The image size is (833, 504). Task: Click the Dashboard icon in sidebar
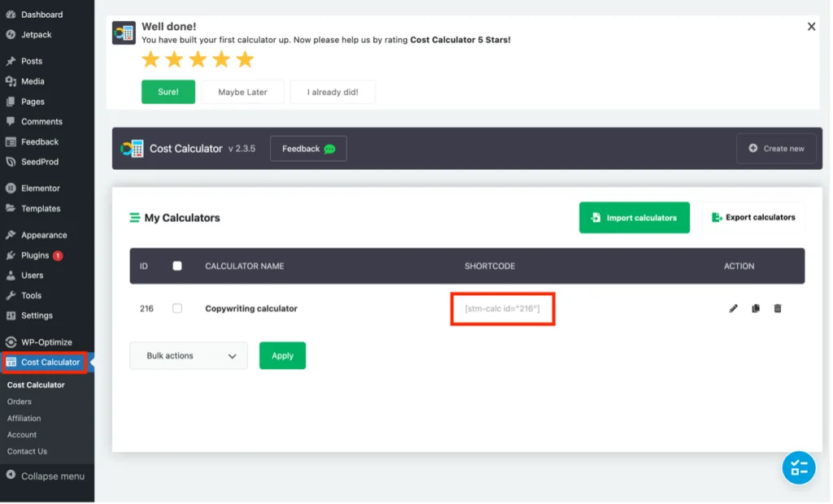pyautogui.click(x=11, y=15)
